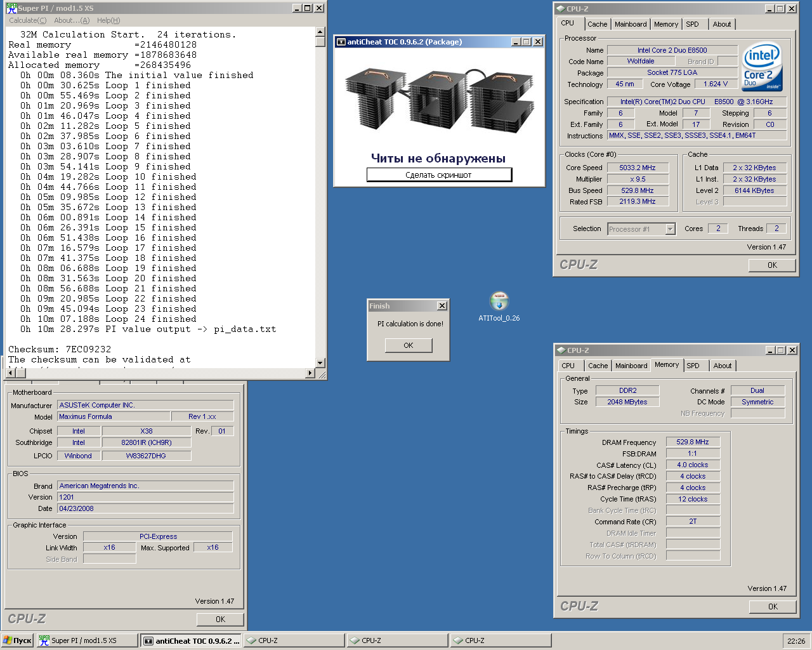Screen dimensions: 812x650
Task: Switch to SPD tab in top CPU-Z window
Action: click(692, 24)
